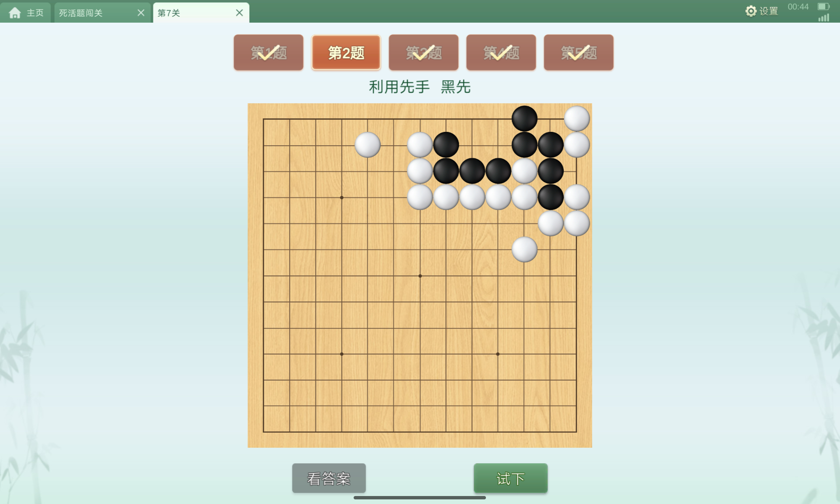
Task: Open completed problem 第5题
Action: 579,52
